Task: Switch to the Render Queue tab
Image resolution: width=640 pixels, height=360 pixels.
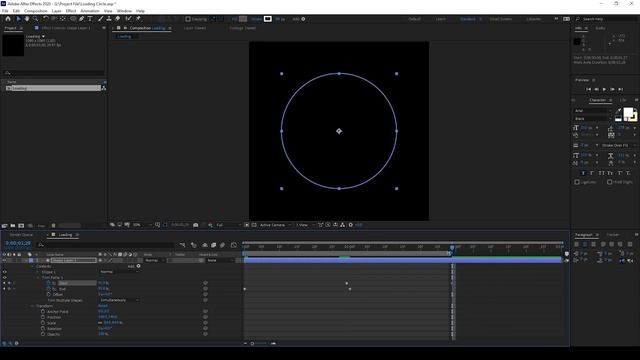Action: (x=21, y=235)
